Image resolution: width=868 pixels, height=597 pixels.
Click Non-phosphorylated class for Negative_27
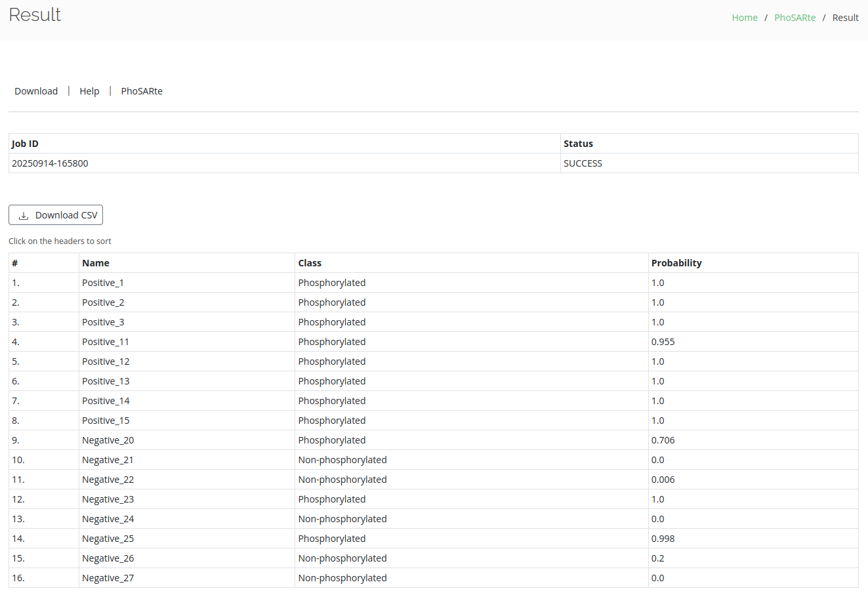pos(342,578)
